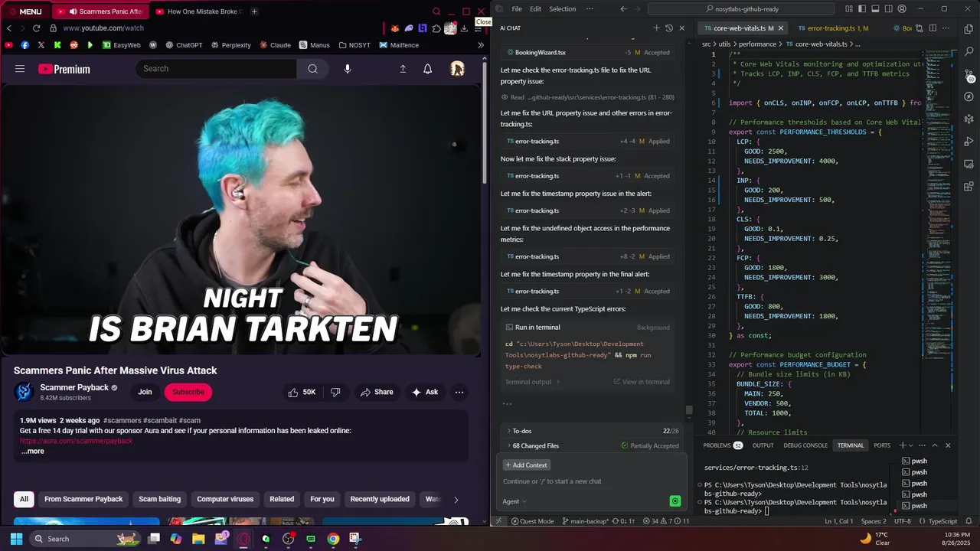Open new terminal launch profile dropdown
Image resolution: width=980 pixels, height=551 pixels.
910,445
